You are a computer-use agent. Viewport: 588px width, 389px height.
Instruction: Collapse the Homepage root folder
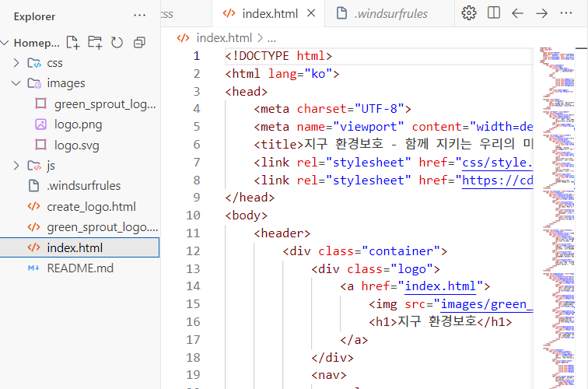[x=5, y=43]
